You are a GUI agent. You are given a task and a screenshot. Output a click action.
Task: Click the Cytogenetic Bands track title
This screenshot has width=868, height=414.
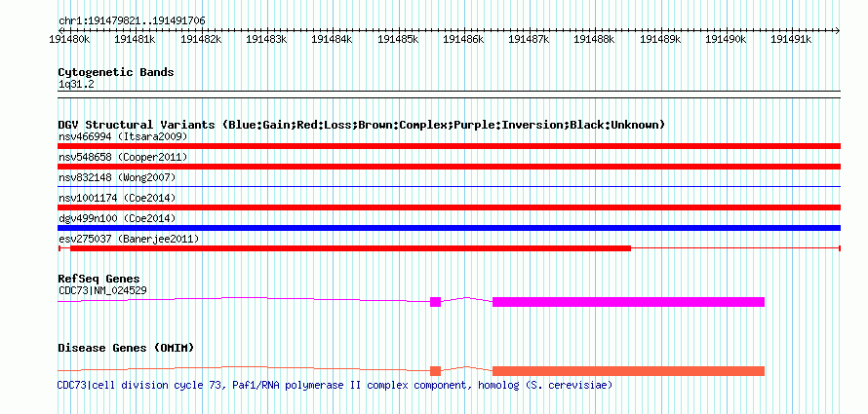coord(116,72)
